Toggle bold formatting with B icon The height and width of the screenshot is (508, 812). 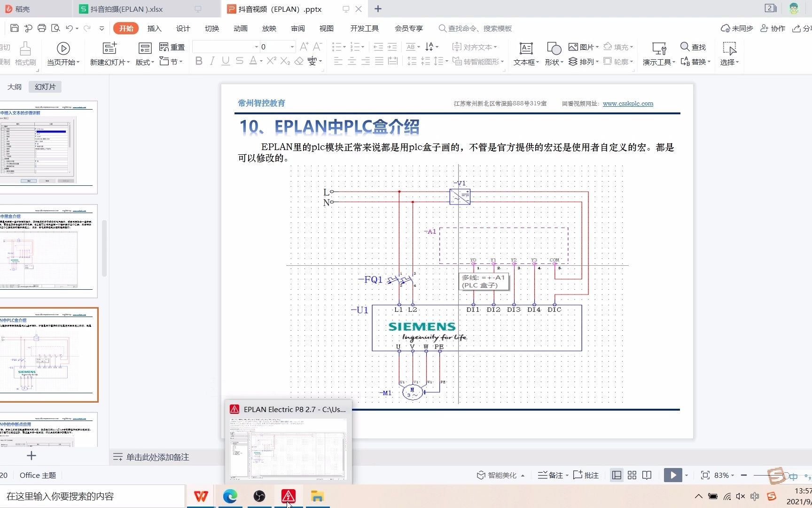coord(198,61)
